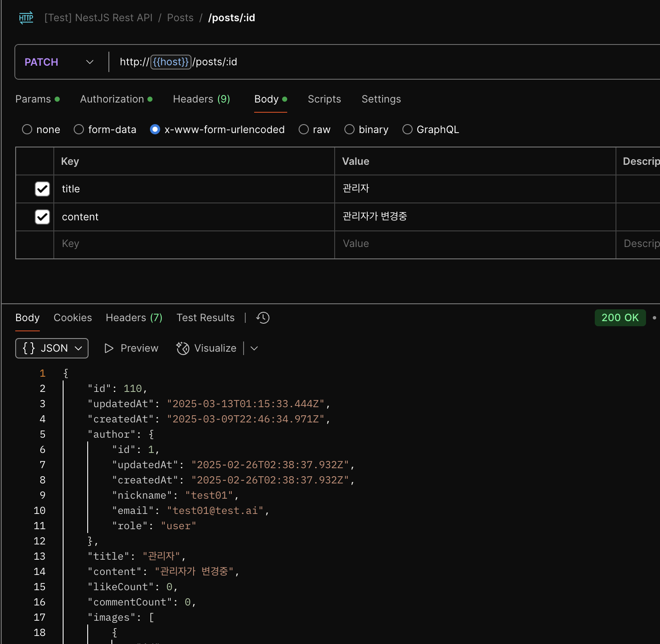Click the JSON braces format icon
This screenshot has width=660, height=644.
(x=29, y=348)
